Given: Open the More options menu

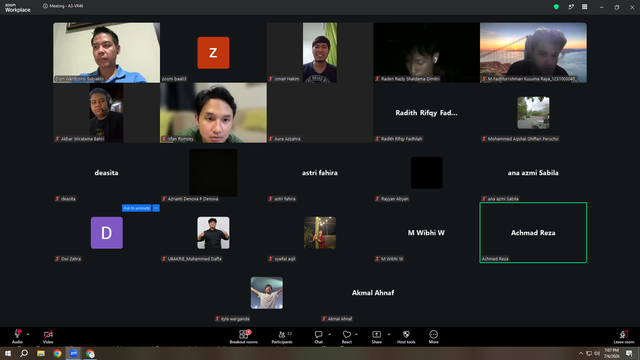Looking at the screenshot, I should 433,336.
